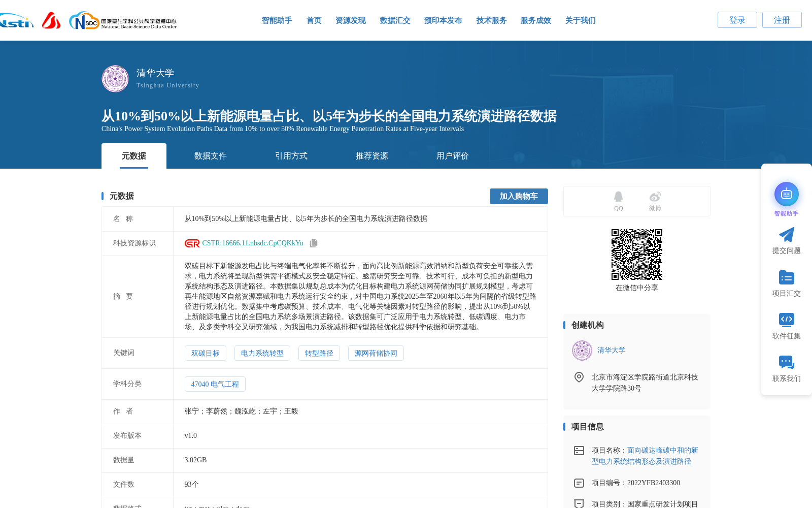Open 关于我们 menu

click(x=580, y=20)
